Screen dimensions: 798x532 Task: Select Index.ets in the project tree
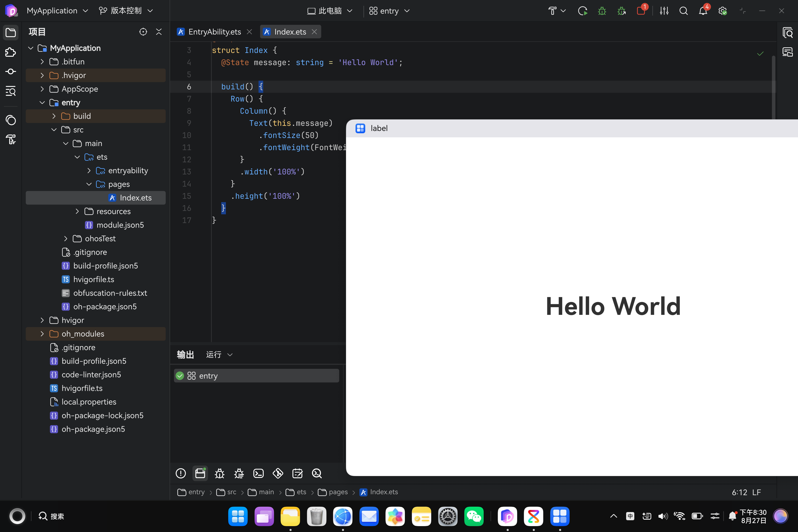click(96, 198)
